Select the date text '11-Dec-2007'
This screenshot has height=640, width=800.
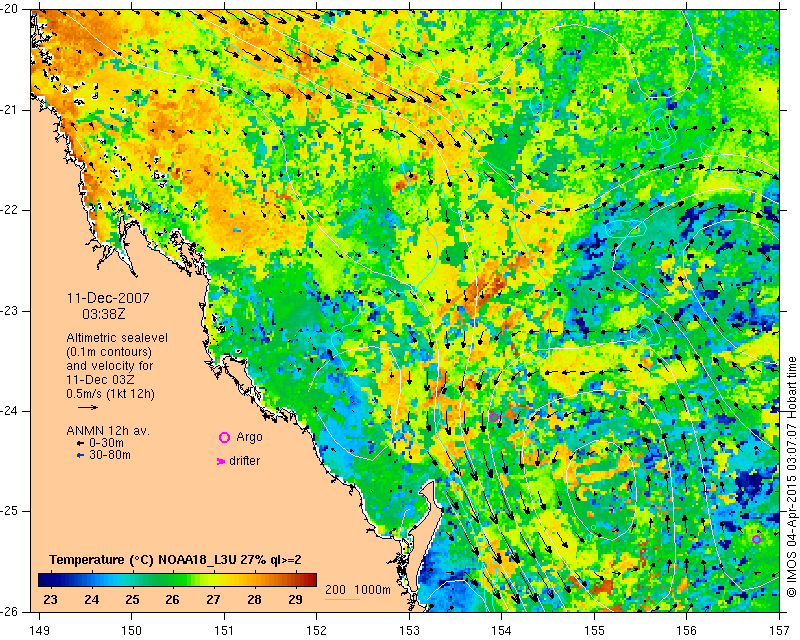click(108, 298)
